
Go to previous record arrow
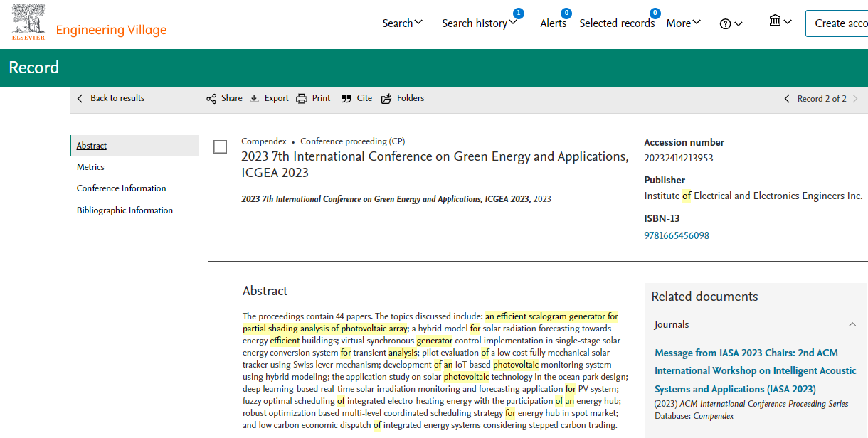coord(787,99)
